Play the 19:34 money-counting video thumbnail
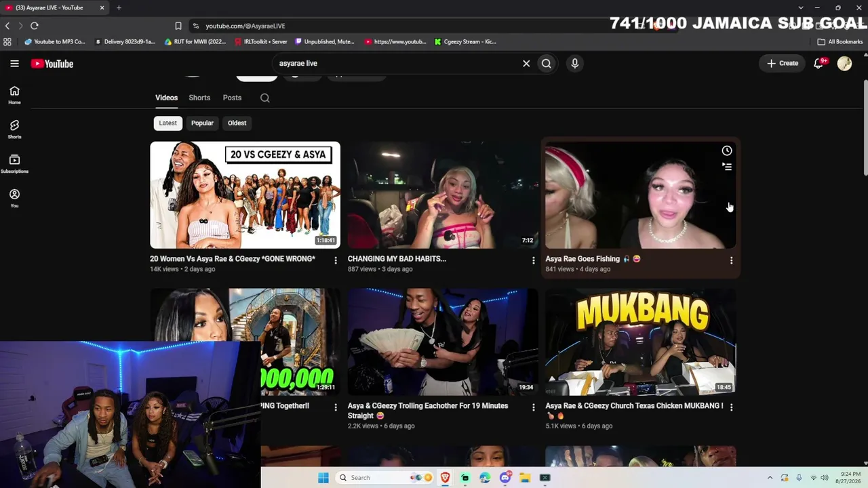868x488 pixels. 443,342
